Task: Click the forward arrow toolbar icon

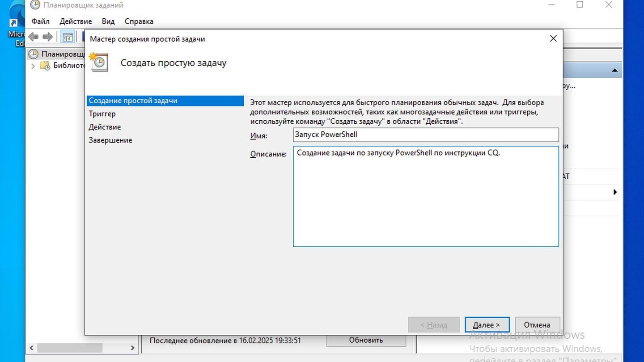Action: coord(47,37)
